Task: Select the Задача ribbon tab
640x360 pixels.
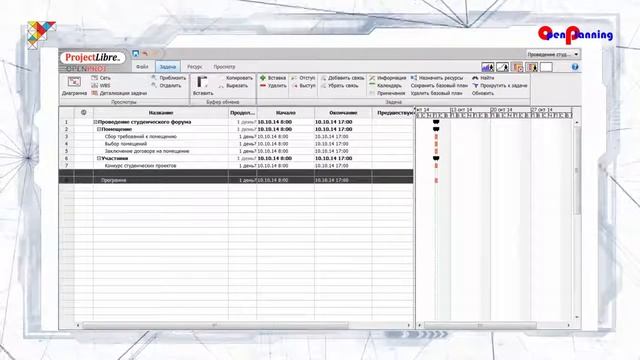Action: [167, 67]
